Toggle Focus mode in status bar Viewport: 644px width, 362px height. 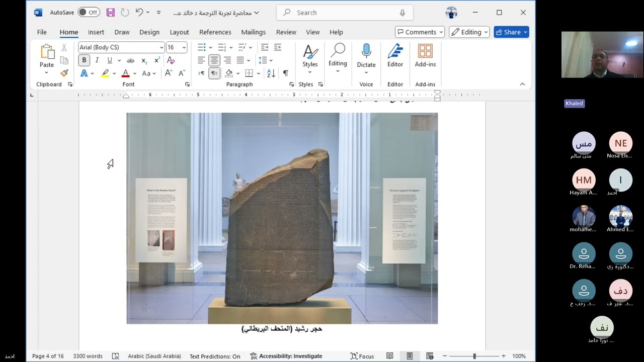point(362,356)
